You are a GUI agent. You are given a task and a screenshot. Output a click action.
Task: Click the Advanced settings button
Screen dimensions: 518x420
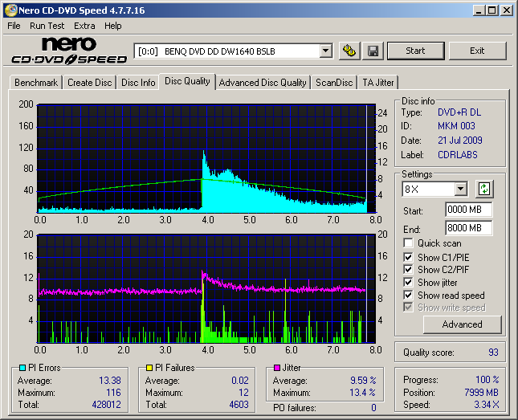[462, 324]
